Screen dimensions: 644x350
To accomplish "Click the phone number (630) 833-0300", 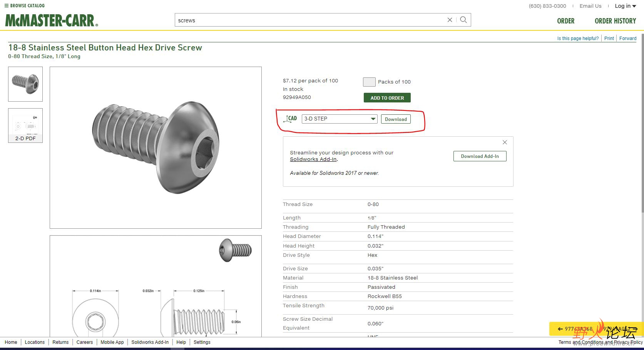I will click(547, 6).
